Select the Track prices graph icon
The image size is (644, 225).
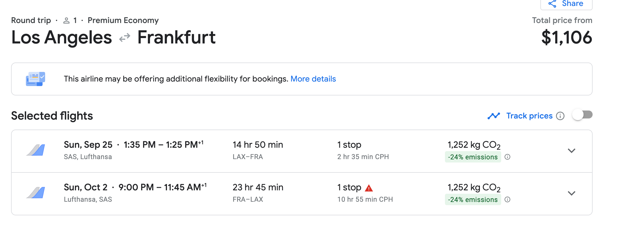[x=494, y=116]
